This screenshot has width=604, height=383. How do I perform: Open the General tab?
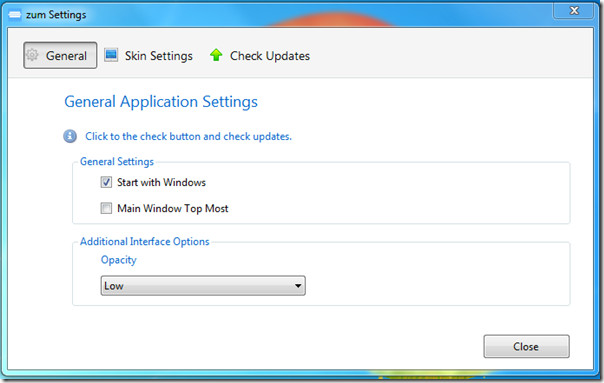[x=60, y=55]
